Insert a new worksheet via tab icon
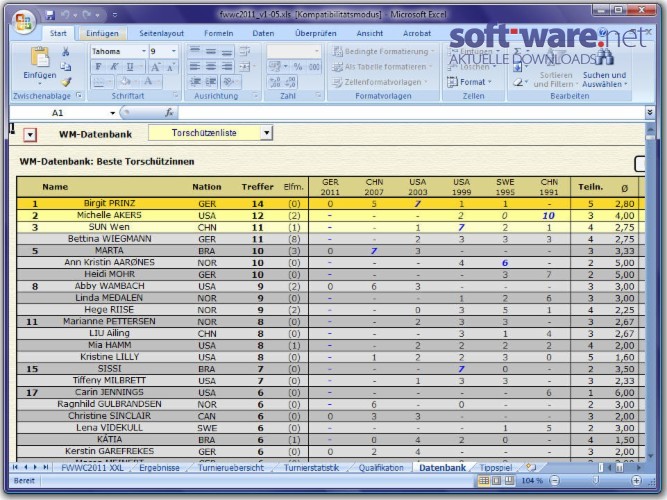Image resolution: width=667 pixels, height=500 pixels. pos(530,467)
